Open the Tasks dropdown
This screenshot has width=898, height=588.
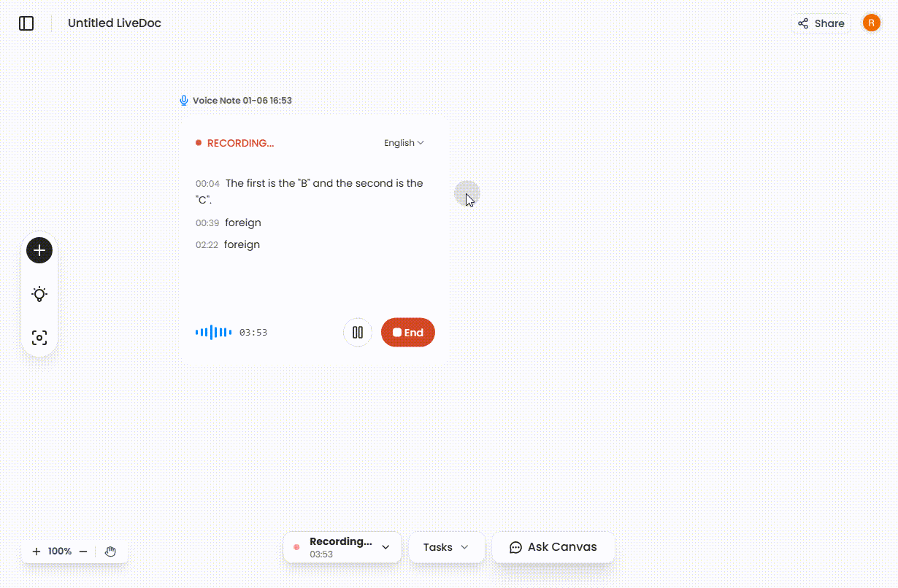click(446, 546)
